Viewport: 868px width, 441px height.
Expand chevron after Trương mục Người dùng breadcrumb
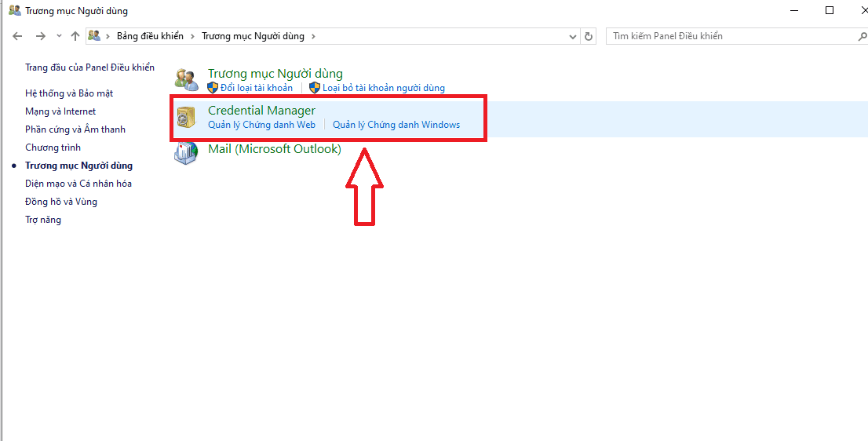313,36
